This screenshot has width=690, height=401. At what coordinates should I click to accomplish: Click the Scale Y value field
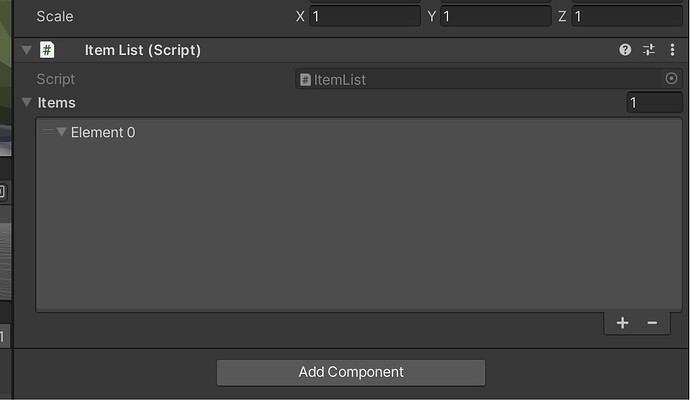(x=495, y=17)
